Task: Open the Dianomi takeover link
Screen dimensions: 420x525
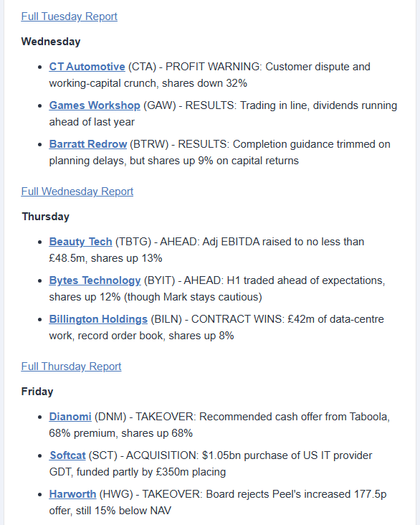Action: click(70, 417)
